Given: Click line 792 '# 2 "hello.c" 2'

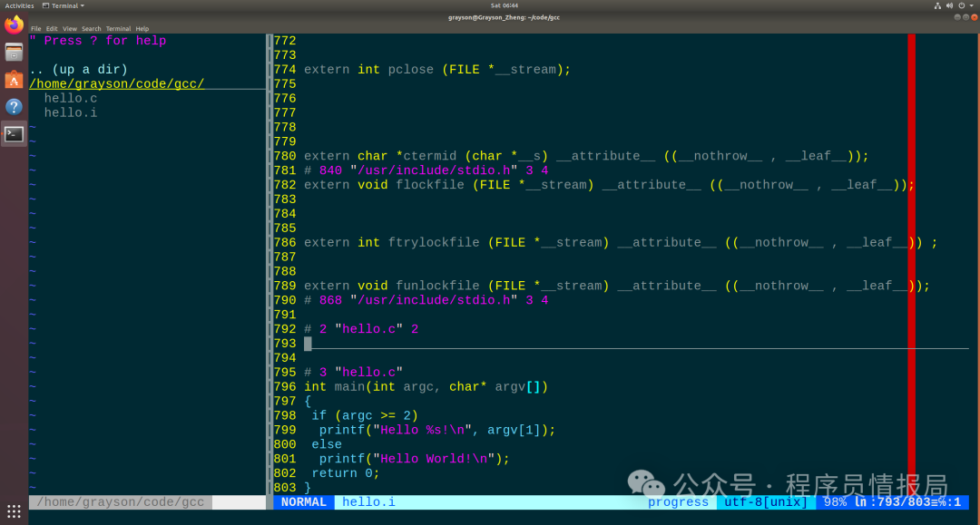Looking at the screenshot, I should [361, 329].
